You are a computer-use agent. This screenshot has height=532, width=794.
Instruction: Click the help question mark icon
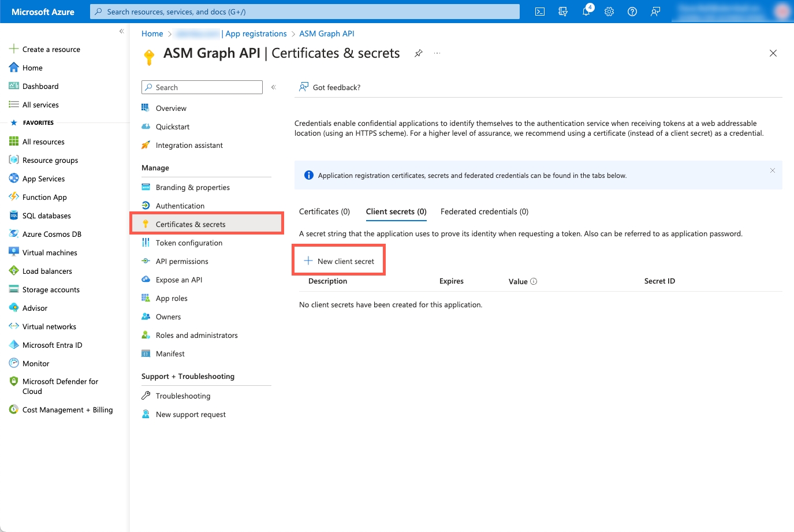(x=632, y=12)
